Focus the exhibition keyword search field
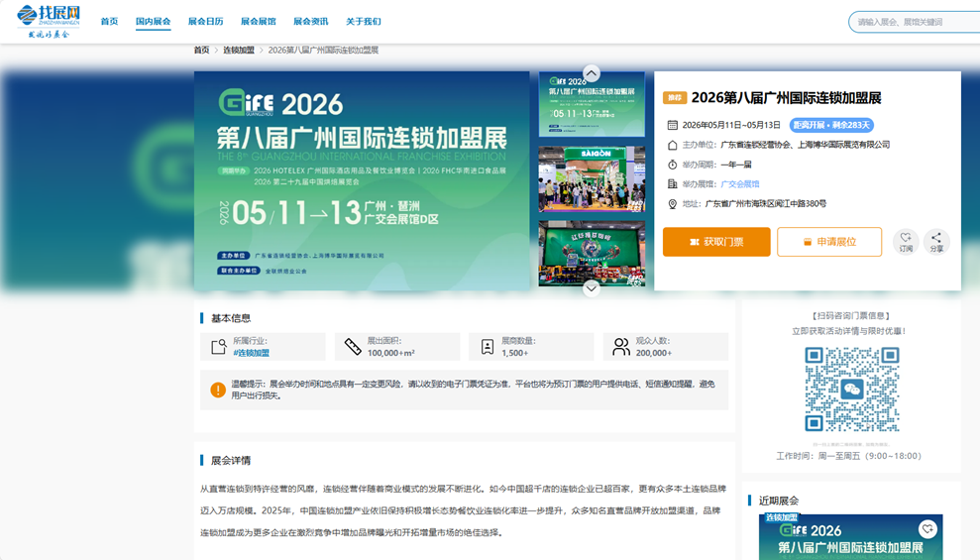Screen dimensions: 980x560 (x=915, y=22)
